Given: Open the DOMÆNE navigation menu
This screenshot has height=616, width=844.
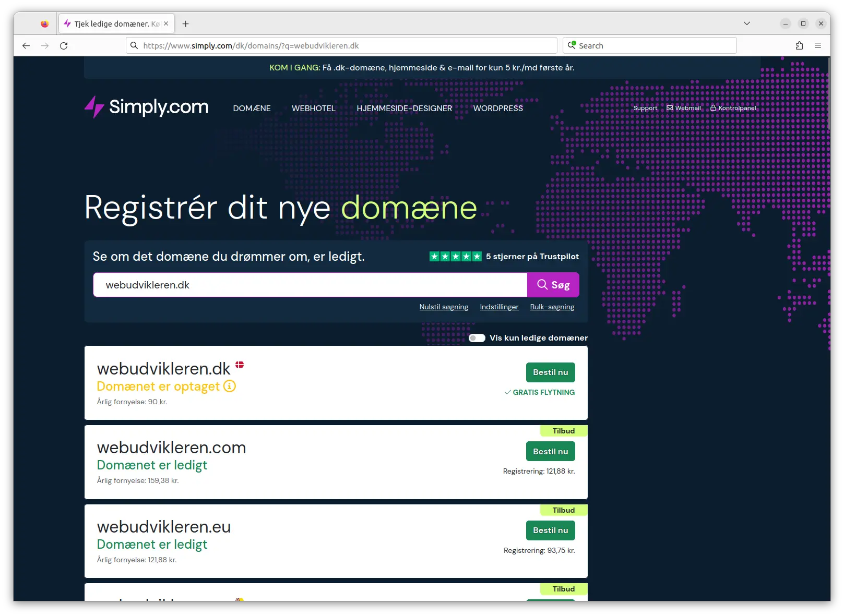Looking at the screenshot, I should [252, 108].
